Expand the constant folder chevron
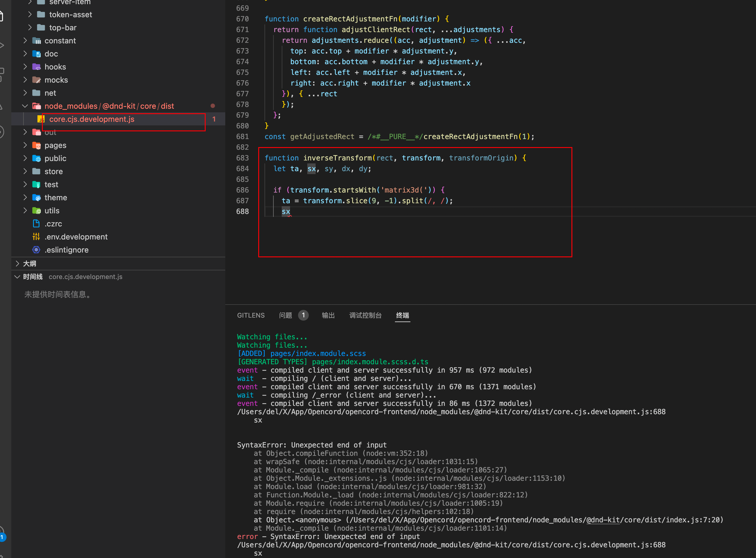Viewport: 756px width, 558px height. pyautogui.click(x=25, y=40)
